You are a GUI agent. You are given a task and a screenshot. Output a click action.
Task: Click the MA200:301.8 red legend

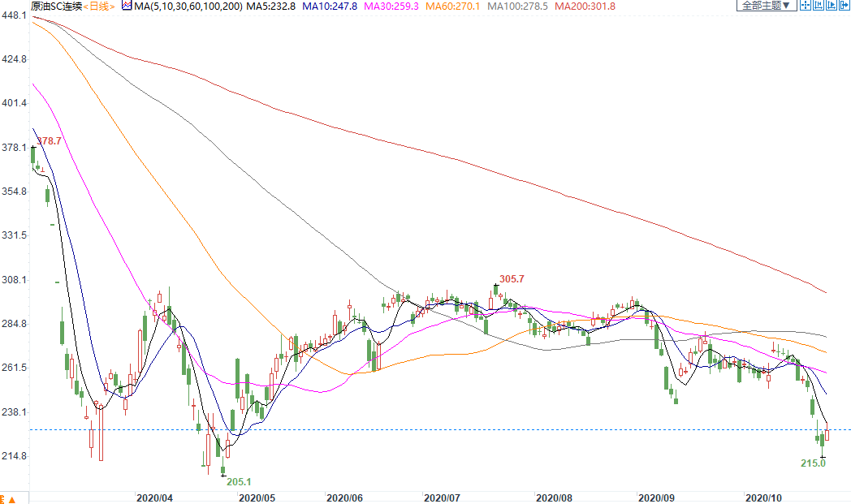tap(585, 6)
